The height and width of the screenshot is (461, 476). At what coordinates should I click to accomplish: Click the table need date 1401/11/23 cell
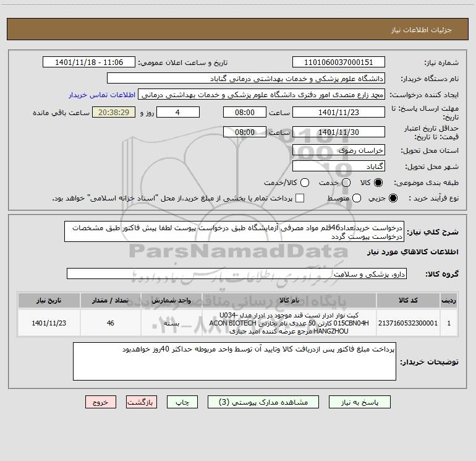49,323
